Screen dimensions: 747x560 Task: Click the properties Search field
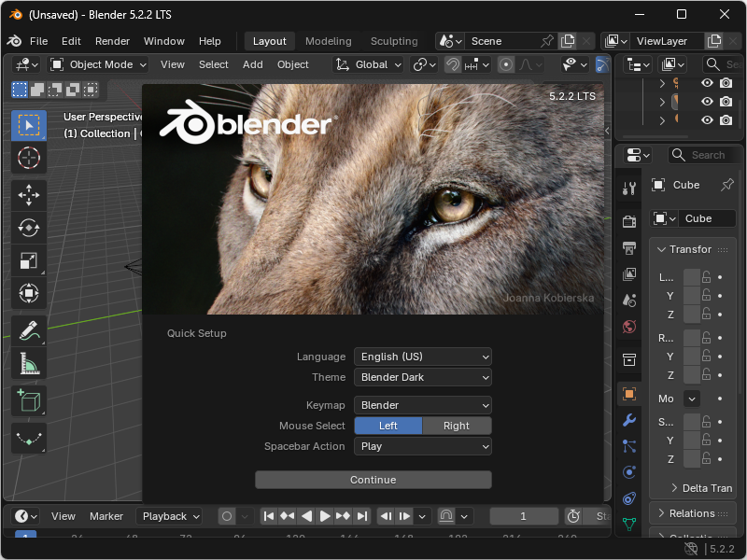pos(706,155)
